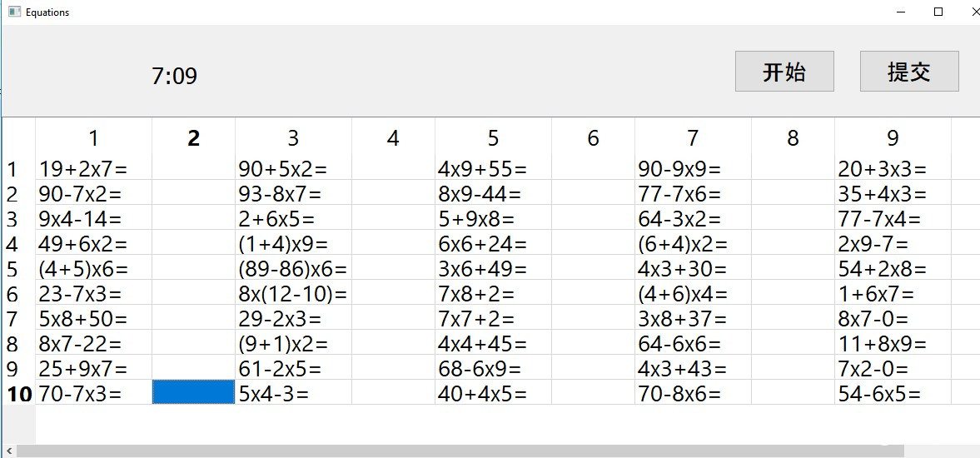
Task: Click the Equations app icon in title bar
Action: 13,12
